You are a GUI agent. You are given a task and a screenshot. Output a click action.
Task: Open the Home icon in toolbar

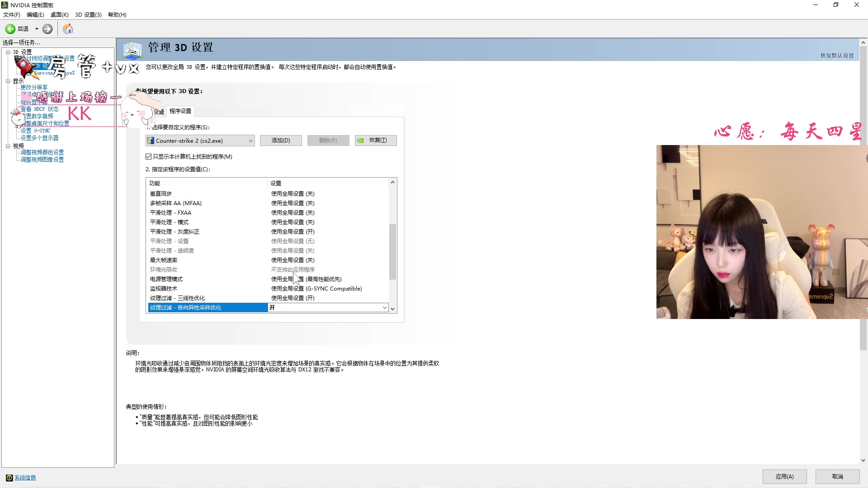coord(68,29)
